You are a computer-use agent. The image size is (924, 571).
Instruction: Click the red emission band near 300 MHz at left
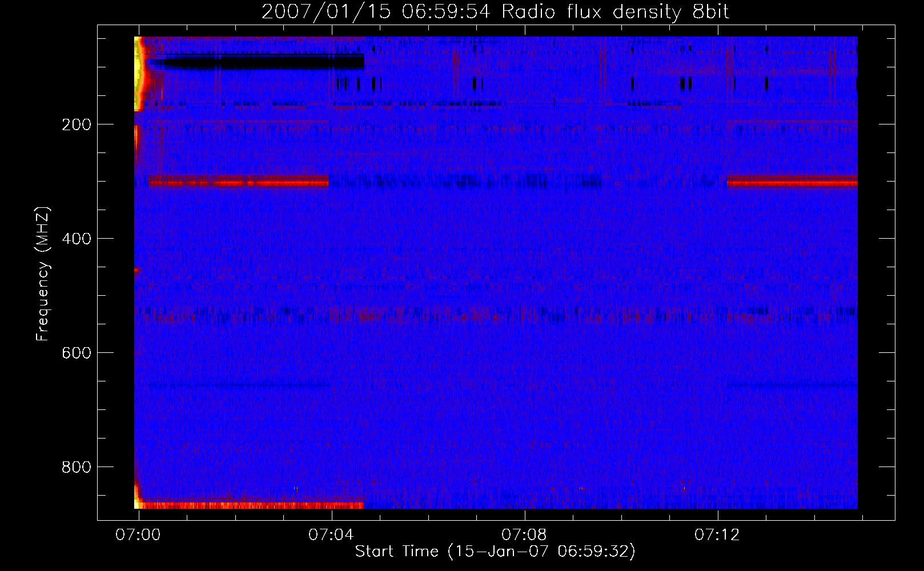pos(239,182)
